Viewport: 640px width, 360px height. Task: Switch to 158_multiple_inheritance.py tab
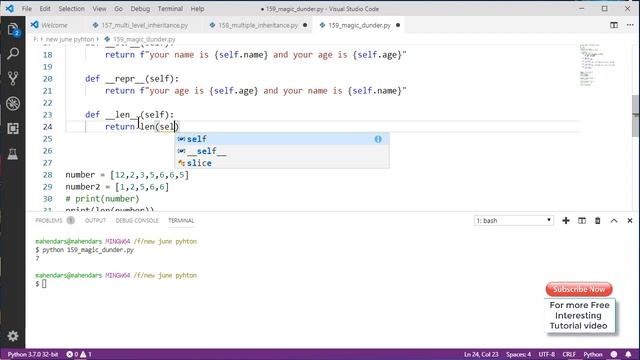pyautogui.click(x=258, y=25)
